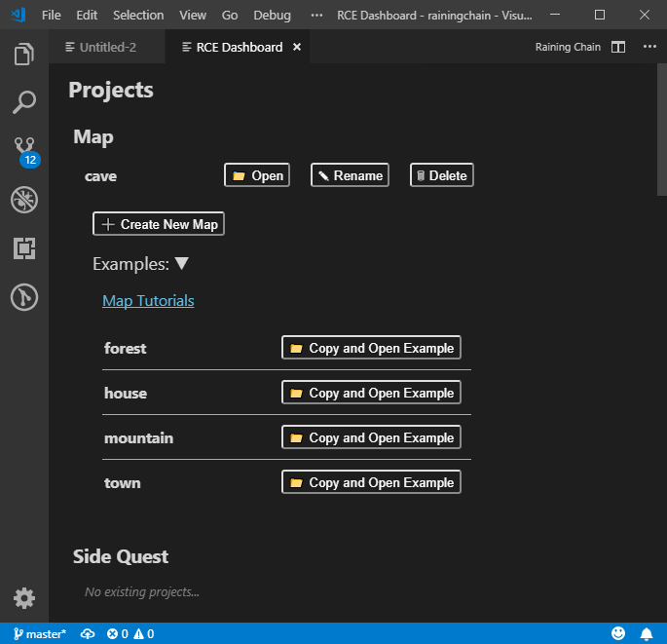This screenshot has height=644, width=667.
Task: Copy and open the mountain example
Action: (x=371, y=436)
